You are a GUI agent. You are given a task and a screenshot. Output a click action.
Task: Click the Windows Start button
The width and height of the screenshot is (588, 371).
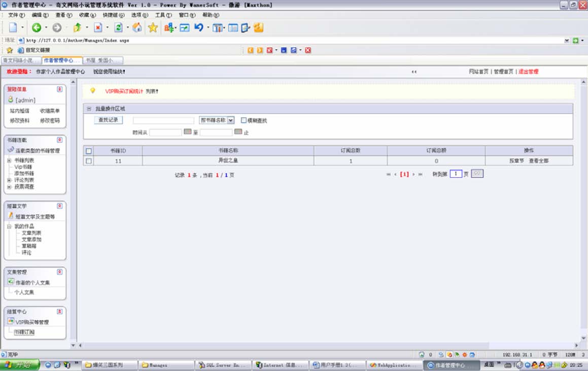pos(20,365)
